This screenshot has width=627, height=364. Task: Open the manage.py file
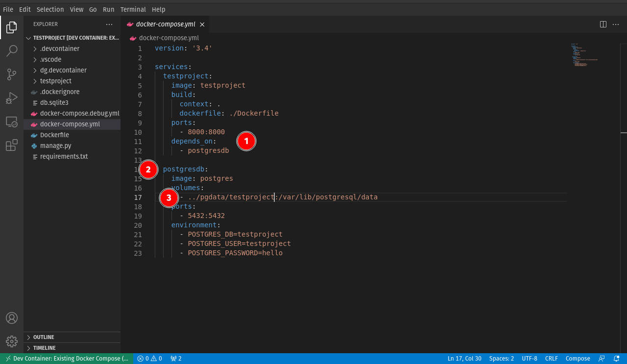coord(72,146)
